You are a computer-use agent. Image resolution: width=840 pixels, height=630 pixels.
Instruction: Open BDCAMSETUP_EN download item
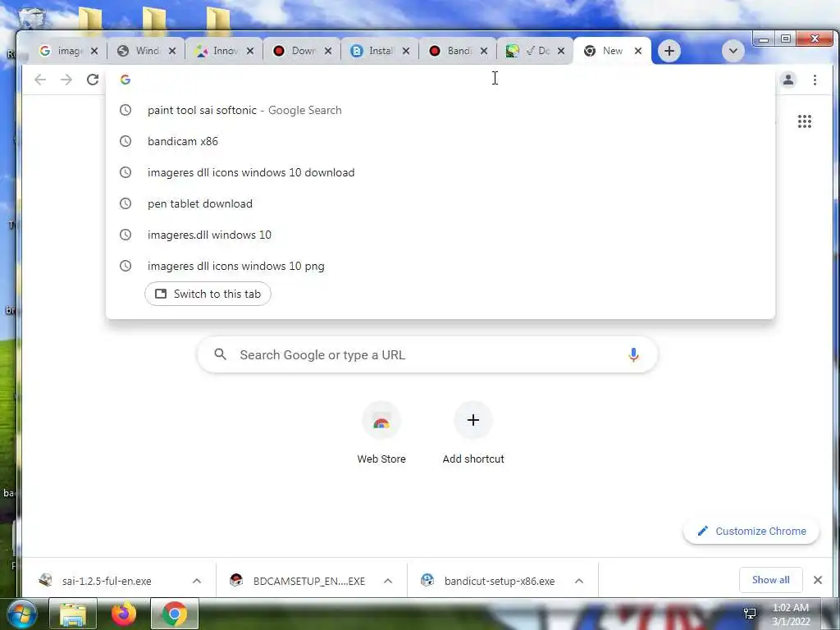click(x=309, y=581)
